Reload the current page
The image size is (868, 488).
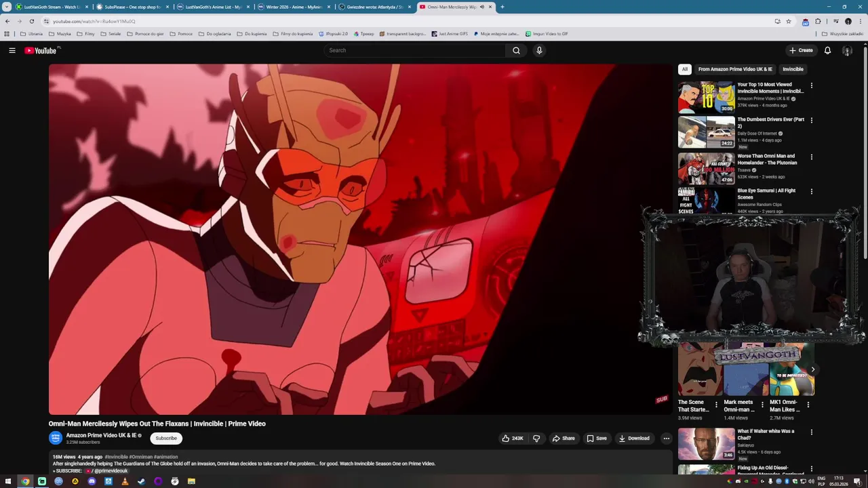point(31,21)
